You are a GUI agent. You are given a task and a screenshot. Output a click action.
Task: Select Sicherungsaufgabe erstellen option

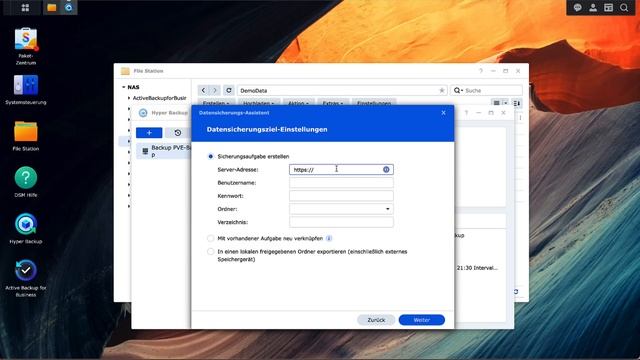click(x=211, y=156)
